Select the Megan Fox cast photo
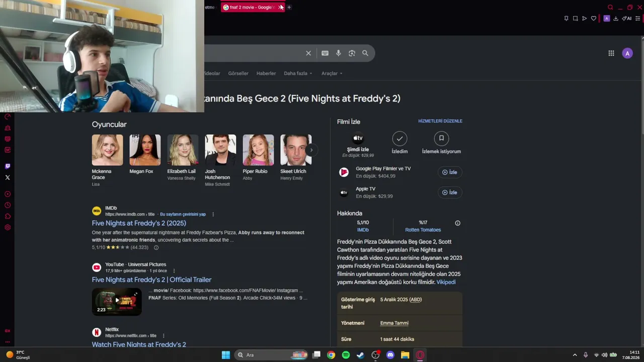 (145, 150)
